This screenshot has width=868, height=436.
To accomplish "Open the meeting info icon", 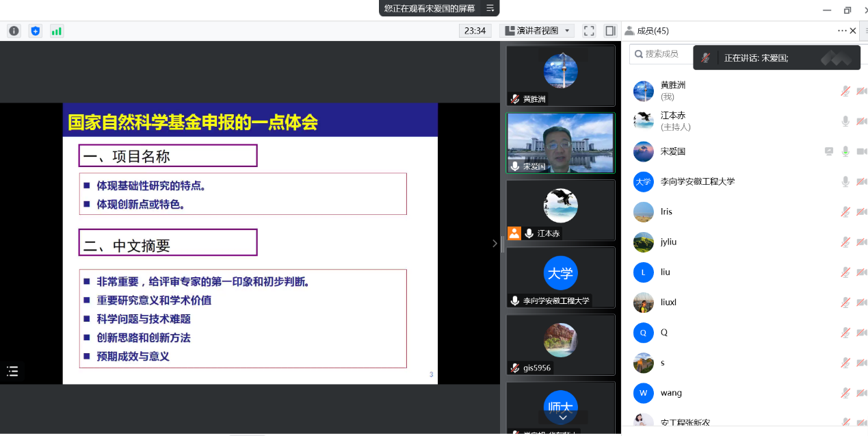I will tap(14, 31).
